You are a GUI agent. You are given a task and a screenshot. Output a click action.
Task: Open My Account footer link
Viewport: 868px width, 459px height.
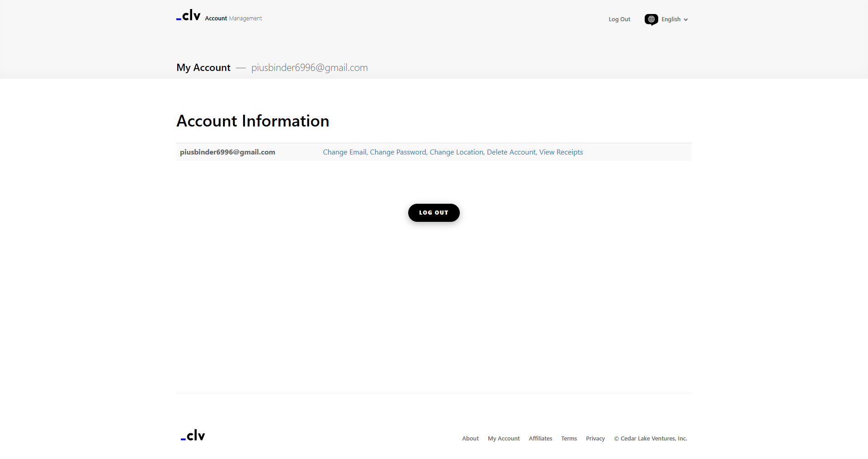504,439
